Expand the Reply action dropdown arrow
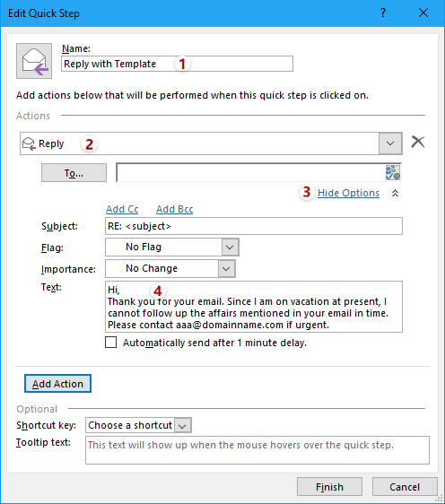 click(x=390, y=143)
